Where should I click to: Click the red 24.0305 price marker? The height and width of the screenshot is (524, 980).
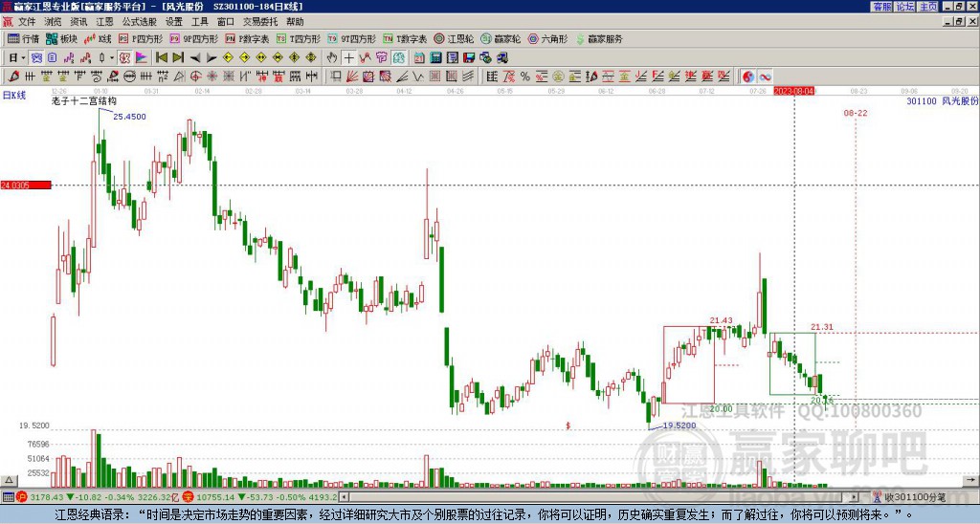coord(26,186)
